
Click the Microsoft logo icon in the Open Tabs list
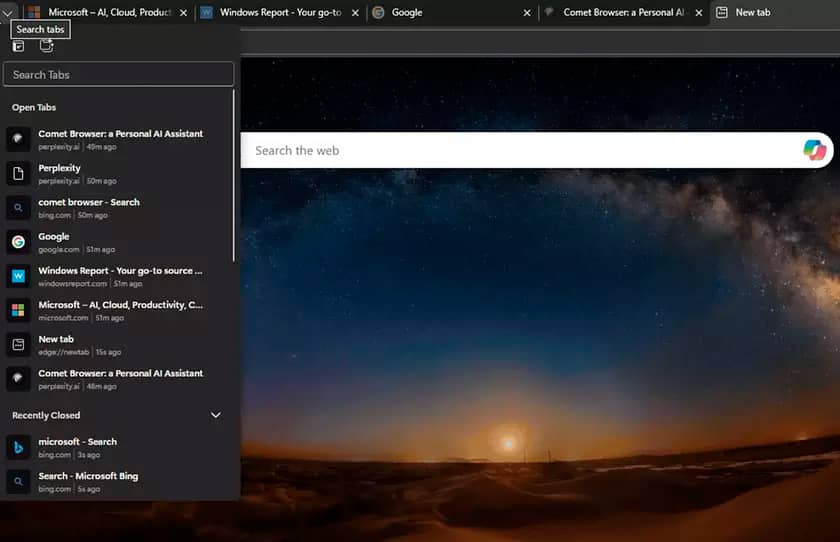[18, 310]
